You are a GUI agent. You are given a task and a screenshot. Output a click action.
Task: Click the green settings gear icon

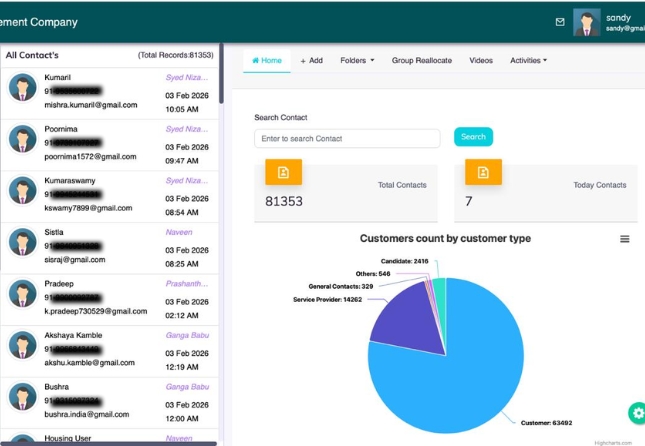coord(636,412)
